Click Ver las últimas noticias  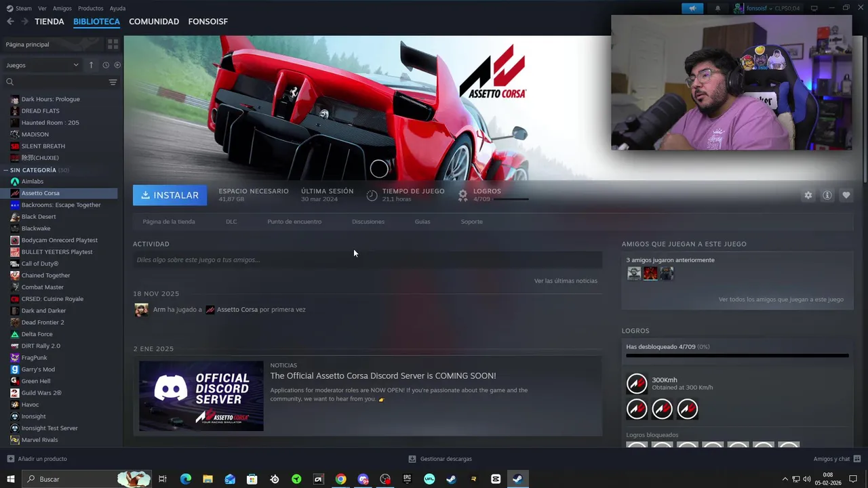(x=566, y=281)
